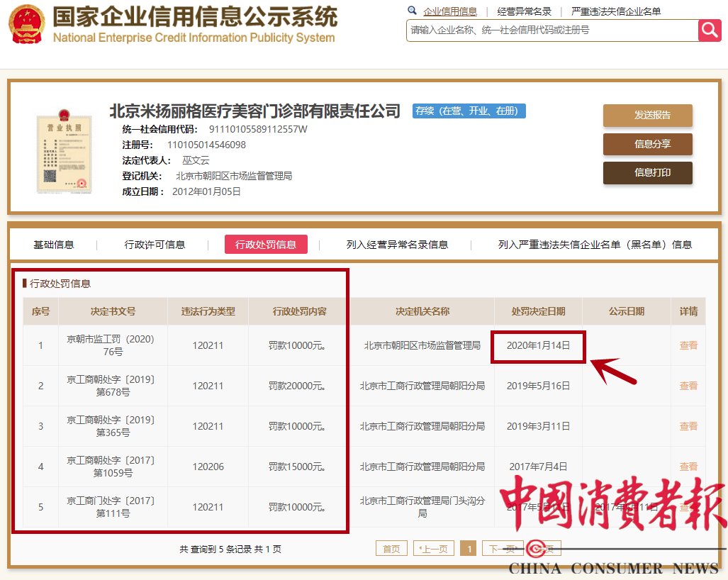Click document number 京工商朝处字〔2019〕第365号
Viewport: 728px width, 580px height.
point(113,426)
